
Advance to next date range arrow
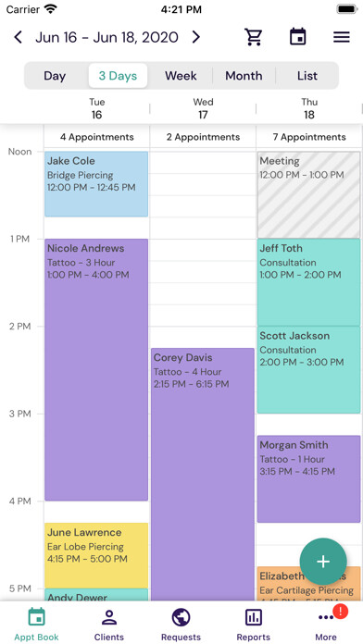coord(196,37)
